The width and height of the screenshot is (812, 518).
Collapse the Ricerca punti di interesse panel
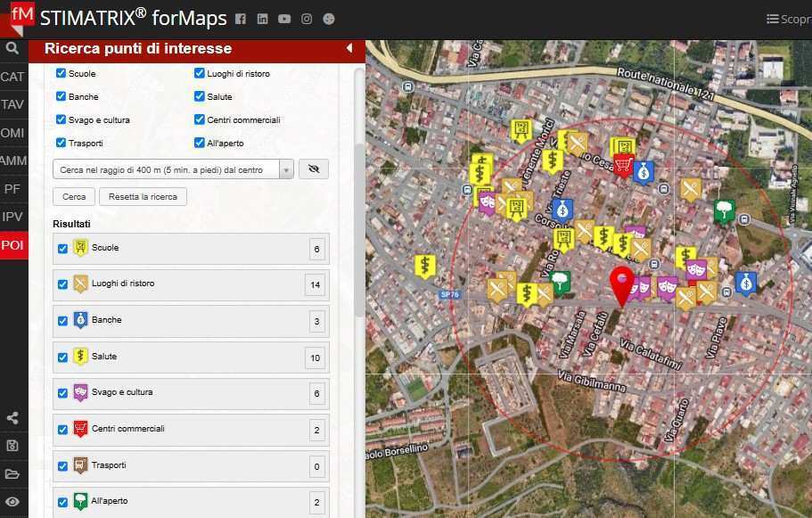coord(349,48)
